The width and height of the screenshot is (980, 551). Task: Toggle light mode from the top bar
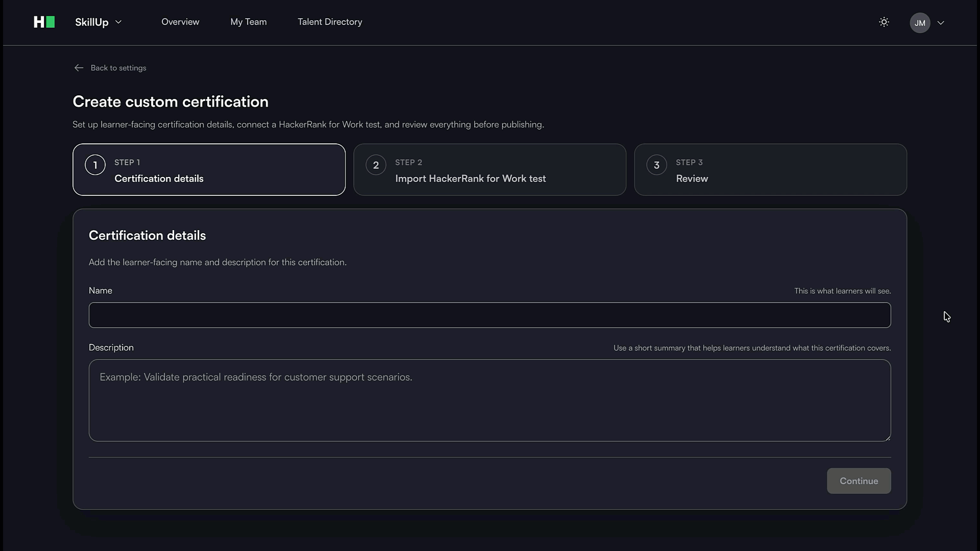(x=884, y=22)
